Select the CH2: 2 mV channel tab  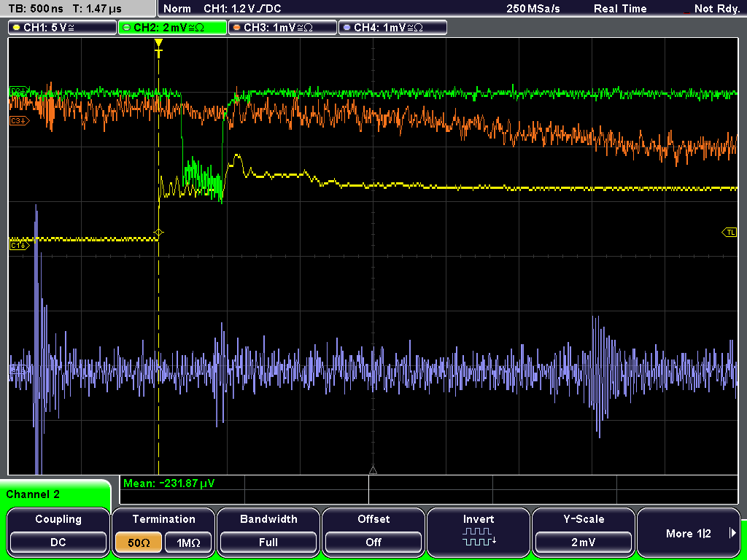click(172, 28)
